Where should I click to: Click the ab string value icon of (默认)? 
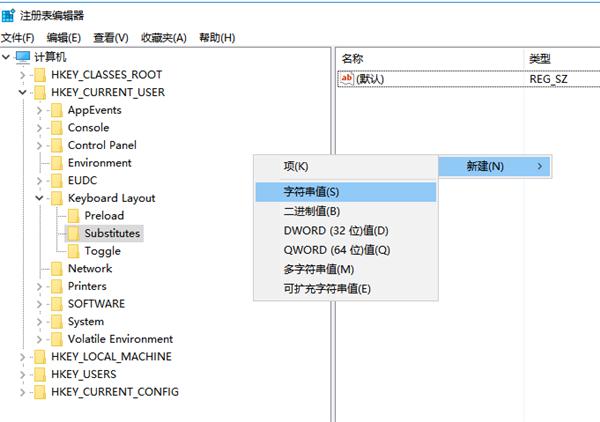346,79
